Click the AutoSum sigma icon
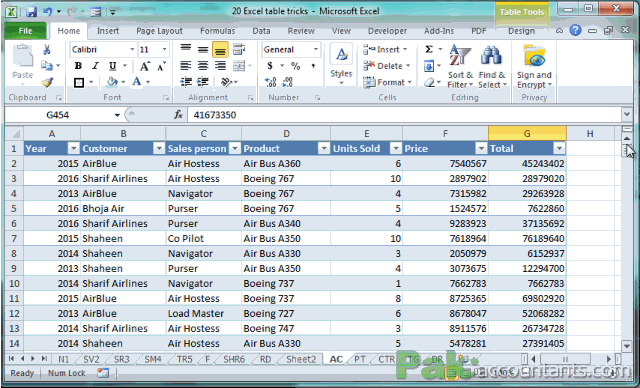 point(429,49)
